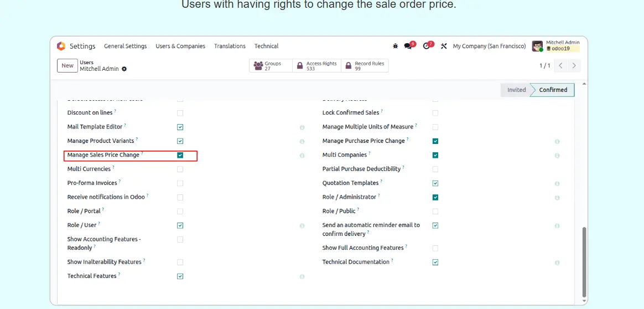Open the Access Rights 533 button

click(x=316, y=66)
